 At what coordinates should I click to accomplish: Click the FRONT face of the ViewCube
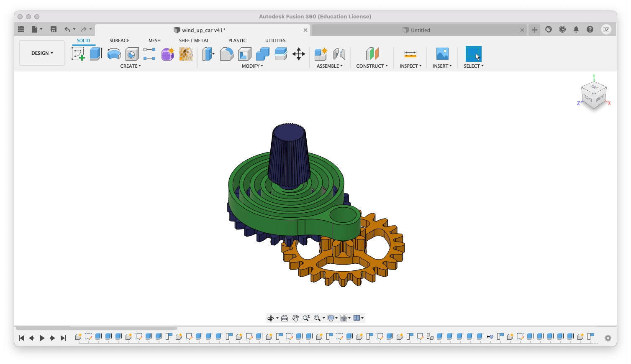(587, 99)
